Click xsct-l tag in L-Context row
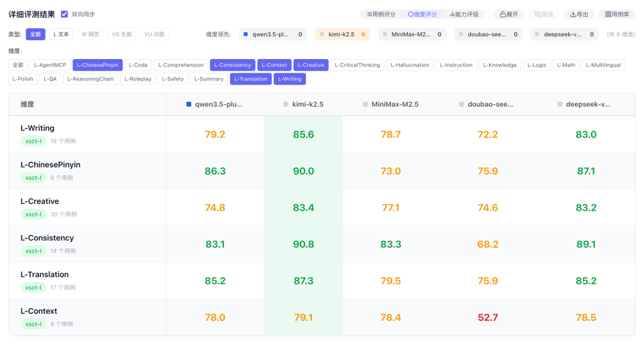 (x=34, y=324)
